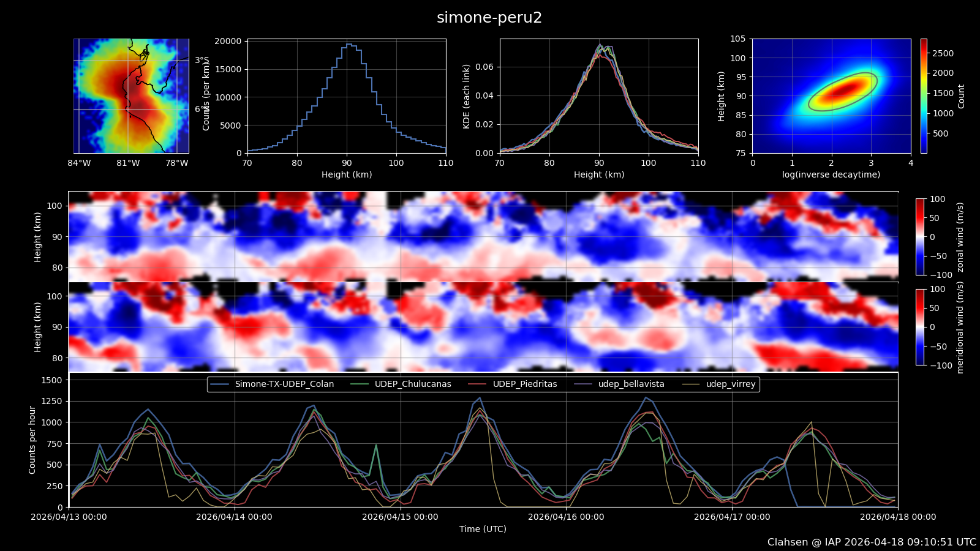Select the Simone-TX-UDEP_Colan legend entry
The width and height of the screenshot is (980, 551).
[284, 384]
